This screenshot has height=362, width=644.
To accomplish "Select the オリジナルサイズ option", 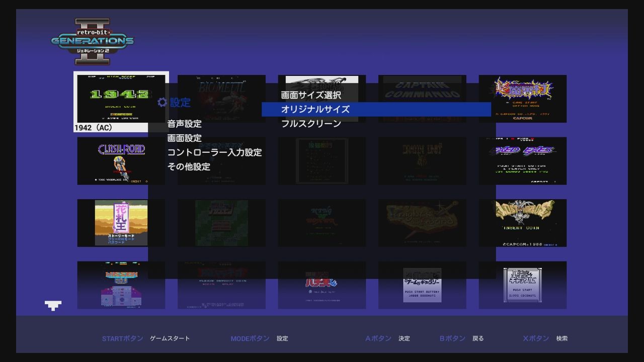I will pyautogui.click(x=376, y=109).
